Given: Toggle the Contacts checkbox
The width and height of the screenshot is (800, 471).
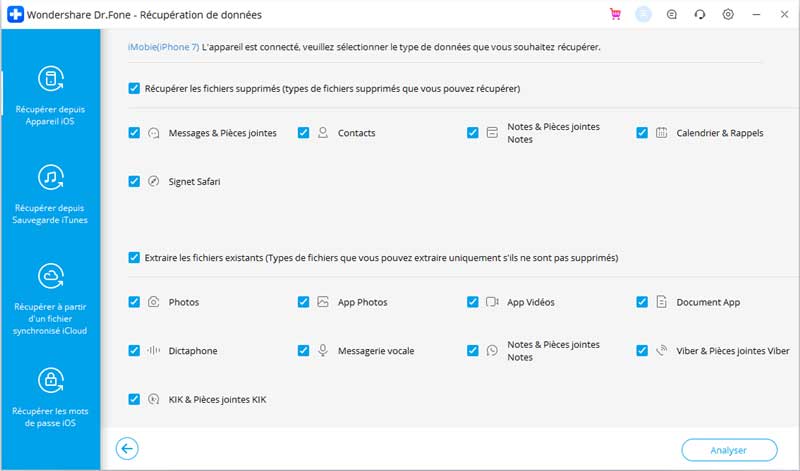Looking at the screenshot, I should pyautogui.click(x=303, y=133).
